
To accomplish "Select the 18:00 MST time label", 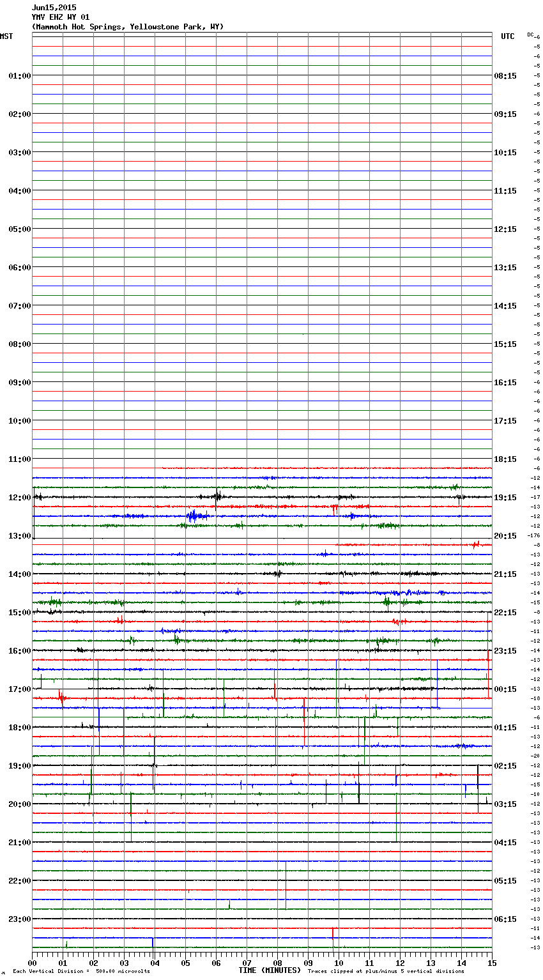I will pyautogui.click(x=20, y=728).
